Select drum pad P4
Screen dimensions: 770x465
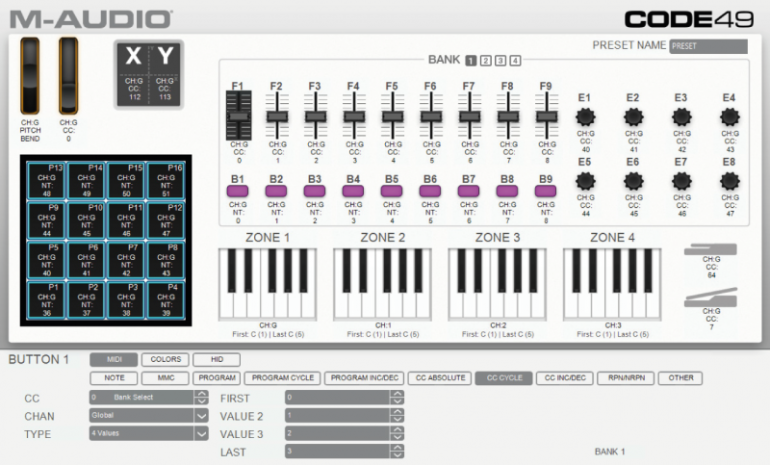(166, 300)
